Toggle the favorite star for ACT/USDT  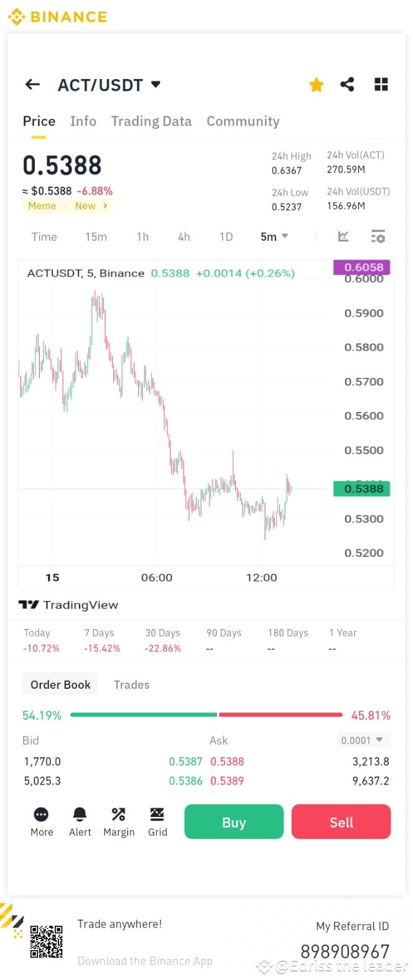click(x=316, y=84)
